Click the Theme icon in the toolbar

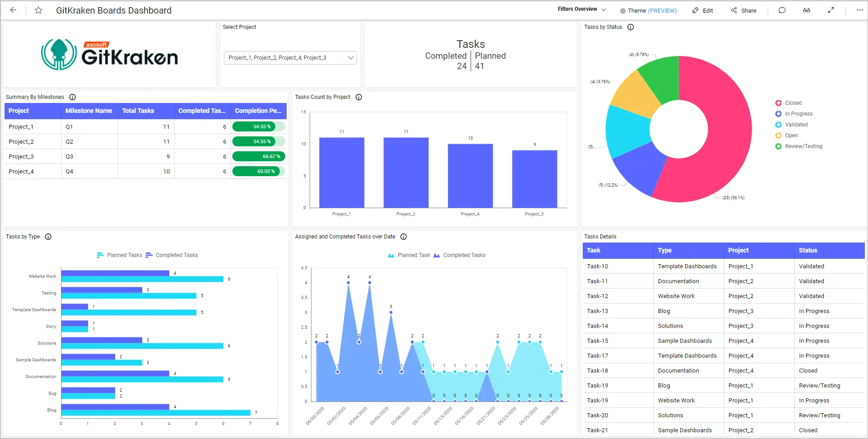[622, 10]
